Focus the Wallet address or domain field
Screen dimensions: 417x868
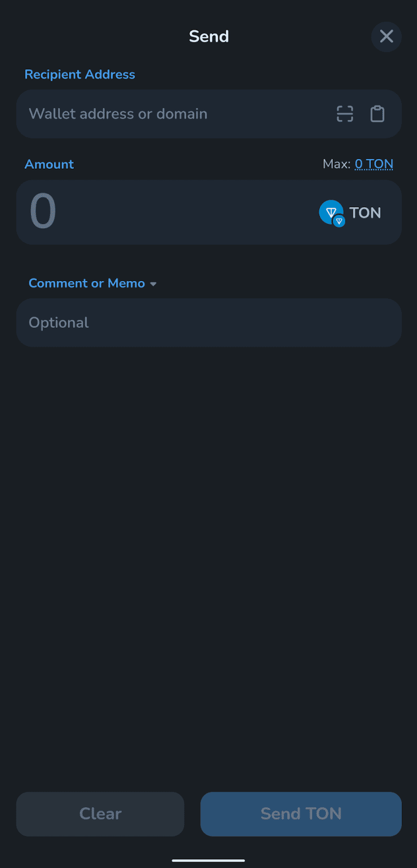point(163,114)
